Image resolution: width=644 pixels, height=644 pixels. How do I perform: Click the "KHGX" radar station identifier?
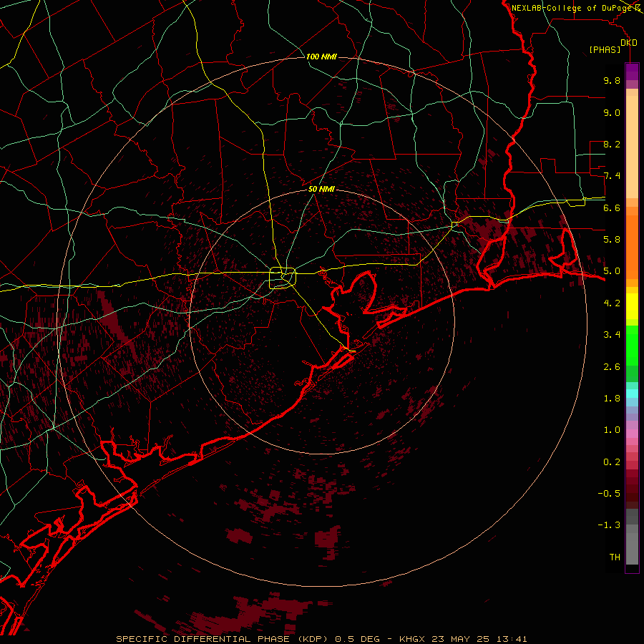click(413, 639)
